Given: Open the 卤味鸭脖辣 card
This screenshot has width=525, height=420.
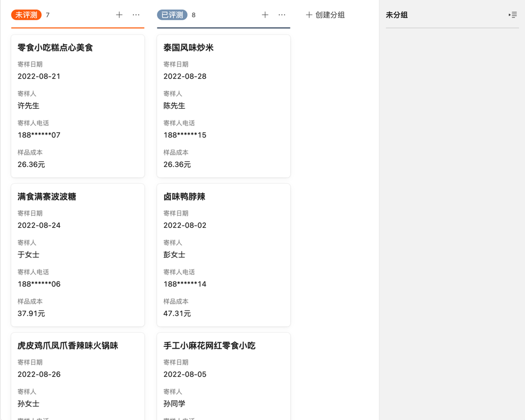Looking at the screenshot, I should tap(224, 254).
